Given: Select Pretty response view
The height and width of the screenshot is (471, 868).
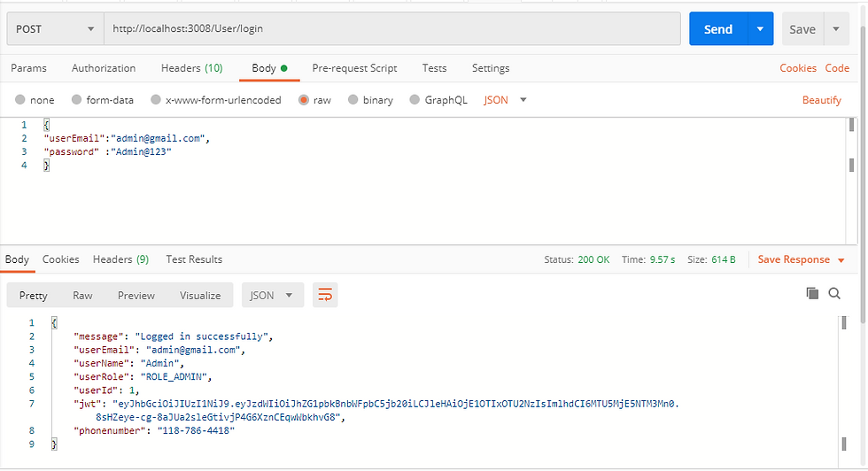Looking at the screenshot, I should coord(34,295).
